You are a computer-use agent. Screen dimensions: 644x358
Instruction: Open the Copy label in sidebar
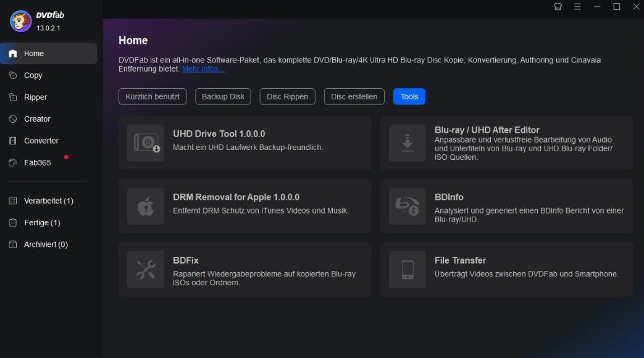click(x=33, y=75)
